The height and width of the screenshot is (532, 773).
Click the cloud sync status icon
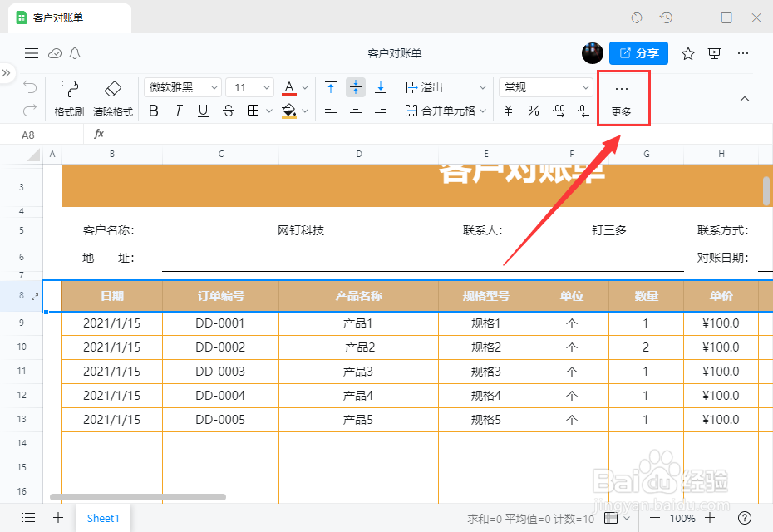54,53
